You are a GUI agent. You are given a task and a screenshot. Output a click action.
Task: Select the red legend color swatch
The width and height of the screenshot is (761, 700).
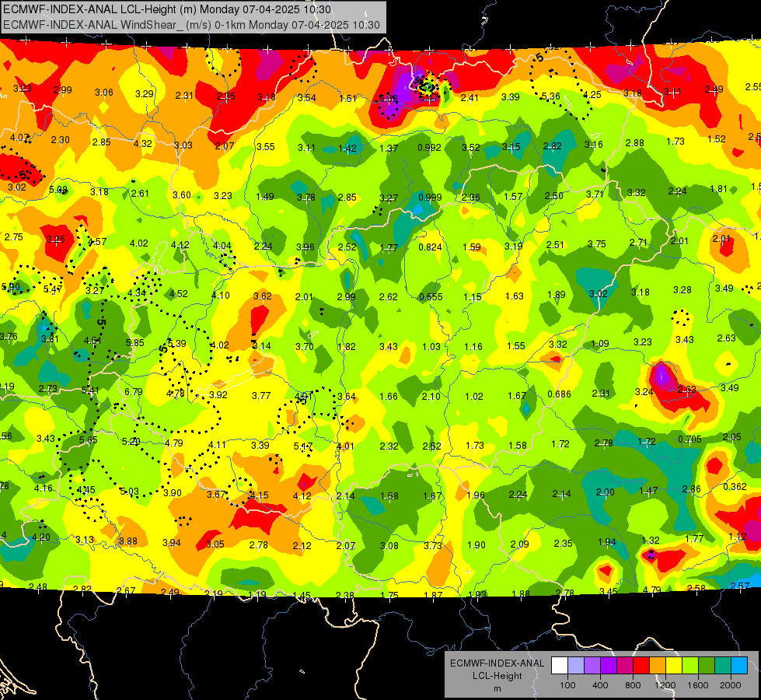tap(641, 665)
